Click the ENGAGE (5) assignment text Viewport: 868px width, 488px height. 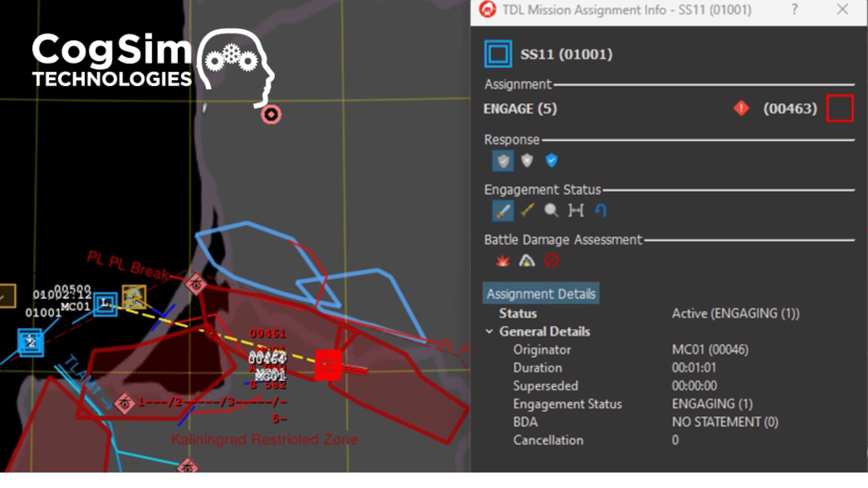520,109
